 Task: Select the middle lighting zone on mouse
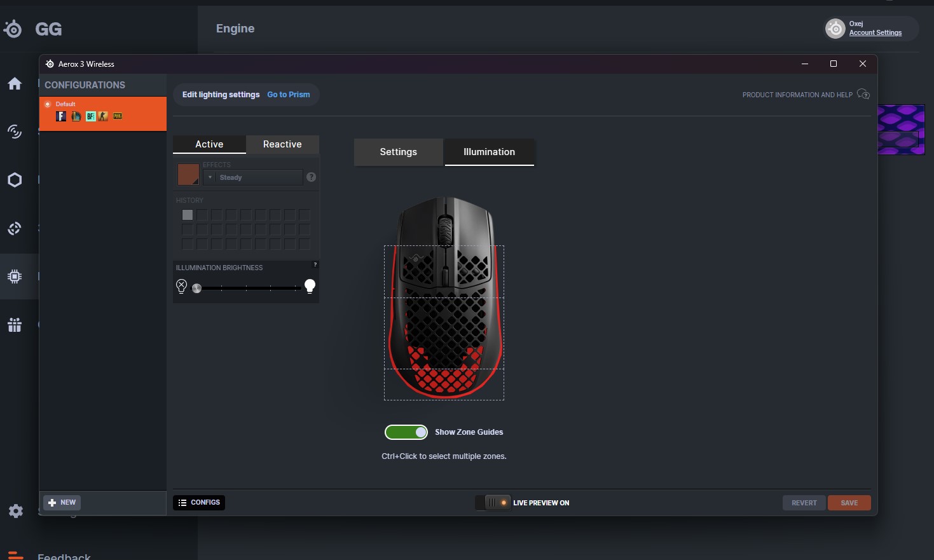click(444, 333)
